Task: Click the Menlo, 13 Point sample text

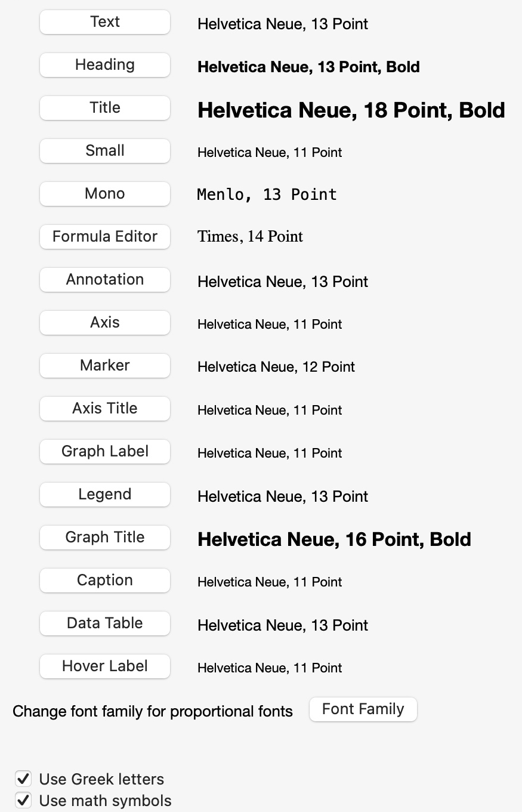Action: tap(267, 194)
